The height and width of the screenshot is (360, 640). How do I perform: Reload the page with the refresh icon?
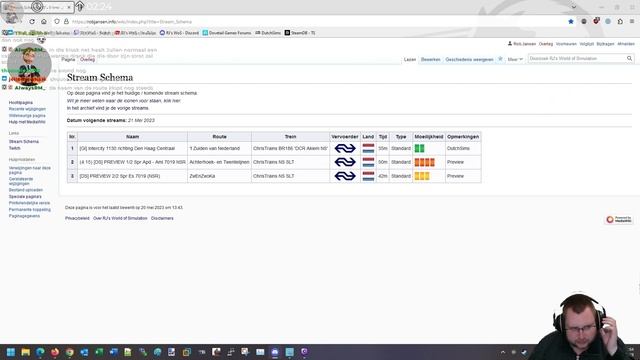[32, 21]
